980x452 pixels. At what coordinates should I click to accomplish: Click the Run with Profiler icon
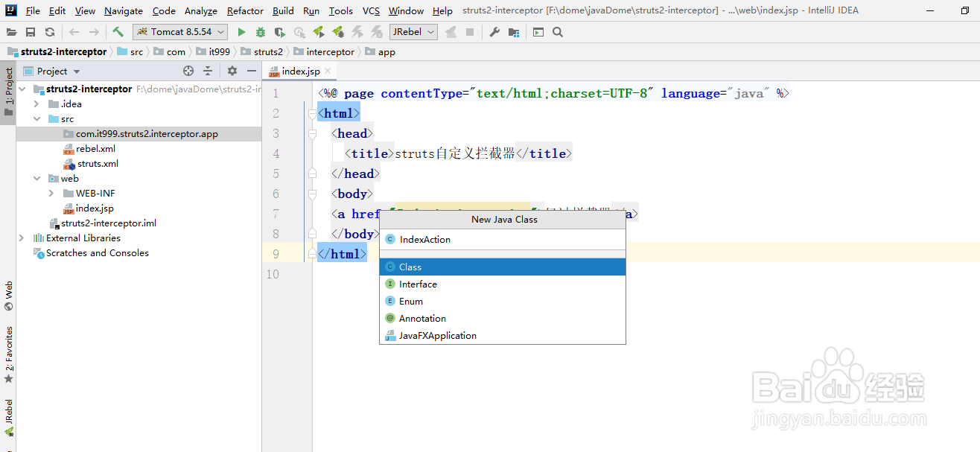tap(299, 32)
